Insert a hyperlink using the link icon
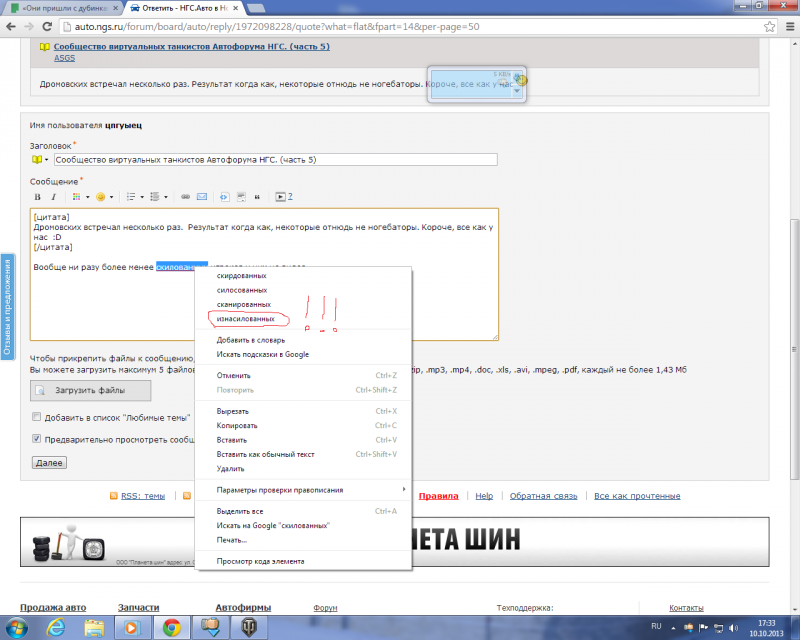The image size is (800, 640). point(185,197)
